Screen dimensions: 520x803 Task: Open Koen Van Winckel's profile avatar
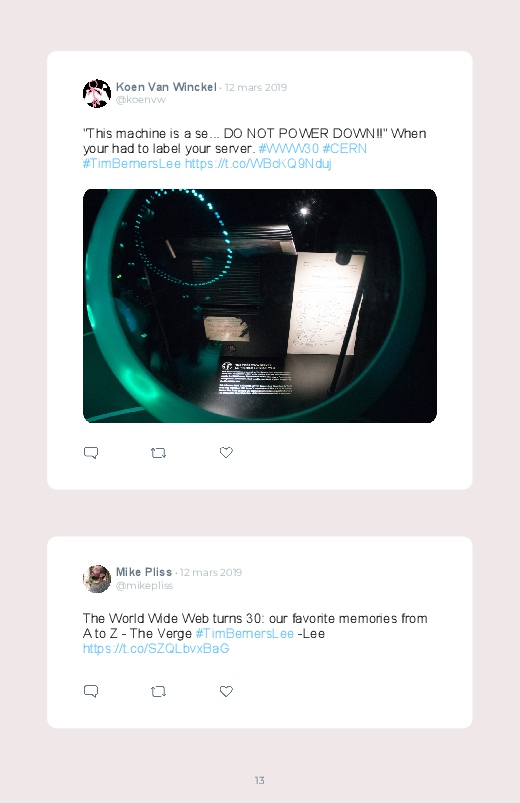click(x=97, y=93)
